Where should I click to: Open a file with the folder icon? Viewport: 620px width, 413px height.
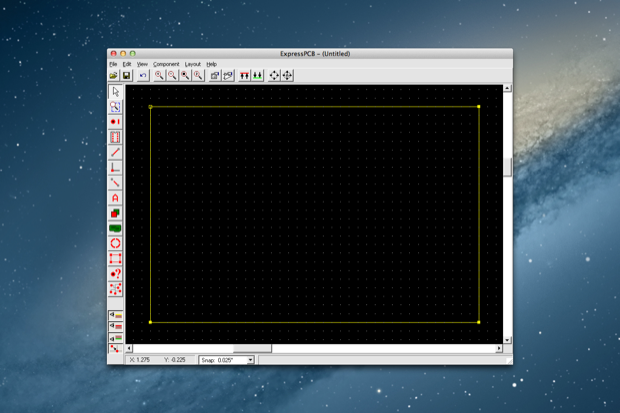(113, 75)
